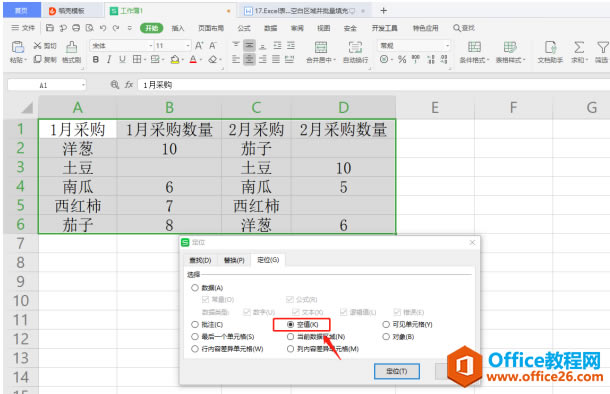Open the 文件 menu

pos(23,28)
